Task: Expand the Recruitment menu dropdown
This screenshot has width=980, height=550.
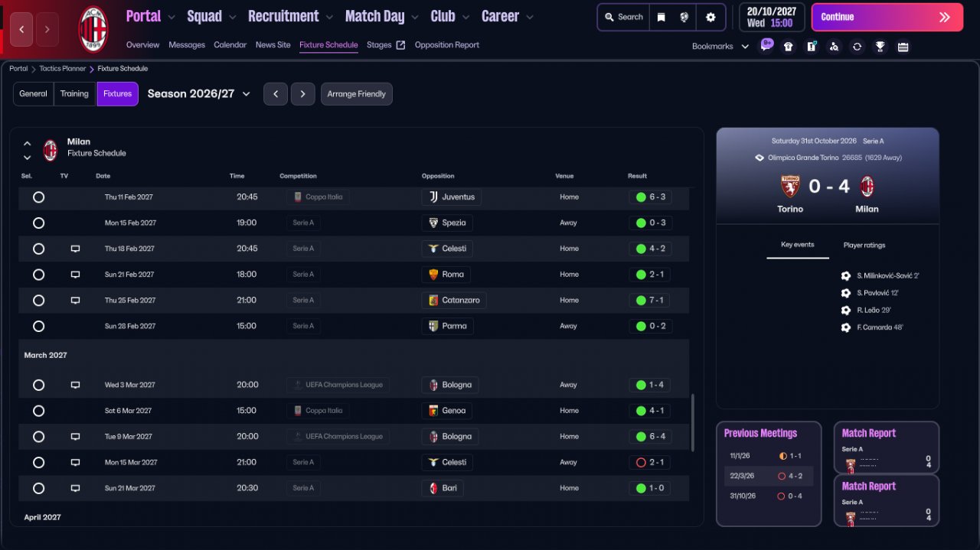Action: 329,17
